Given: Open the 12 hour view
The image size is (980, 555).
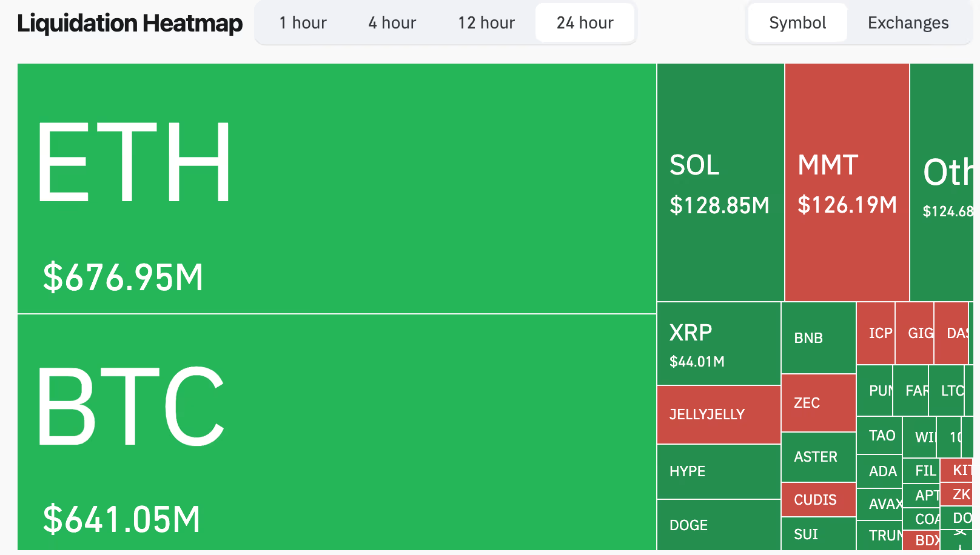Looking at the screenshot, I should [486, 22].
